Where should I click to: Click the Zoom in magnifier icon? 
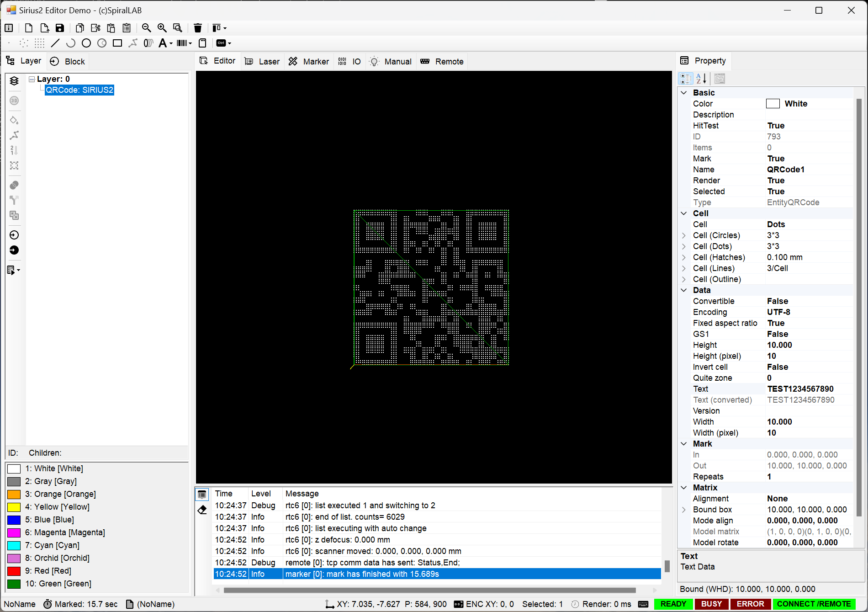pos(162,28)
